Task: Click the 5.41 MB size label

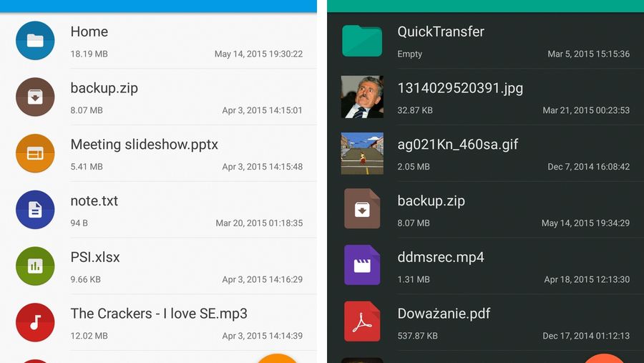Action: (87, 167)
